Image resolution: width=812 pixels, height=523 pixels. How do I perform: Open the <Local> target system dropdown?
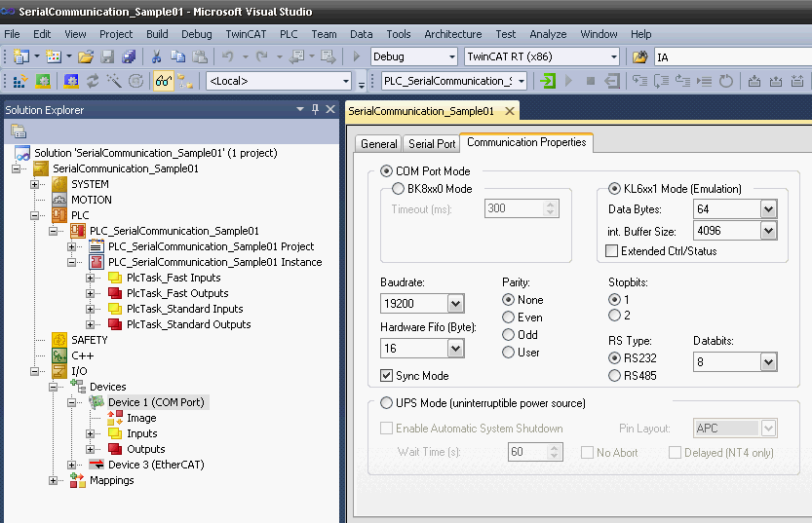[x=345, y=81]
